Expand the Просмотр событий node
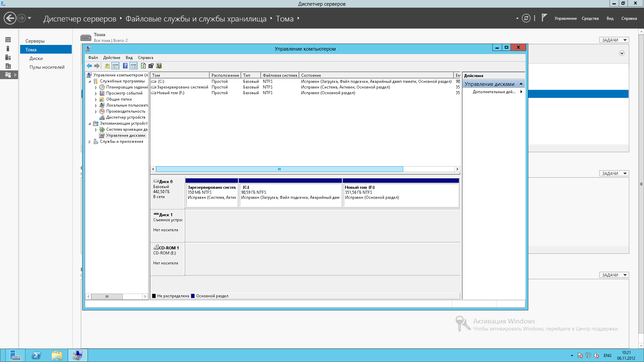 tap(96, 94)
